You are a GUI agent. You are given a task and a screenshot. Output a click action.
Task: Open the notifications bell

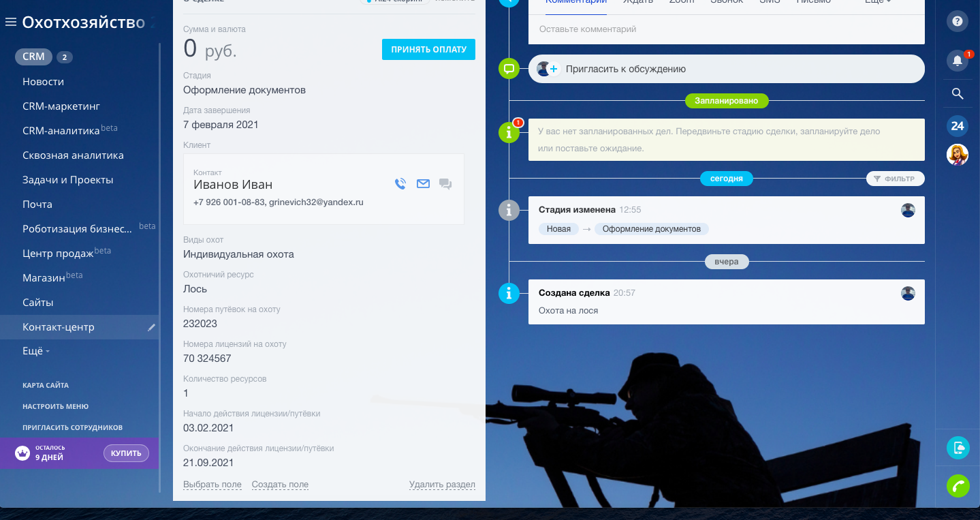(958, 61)
